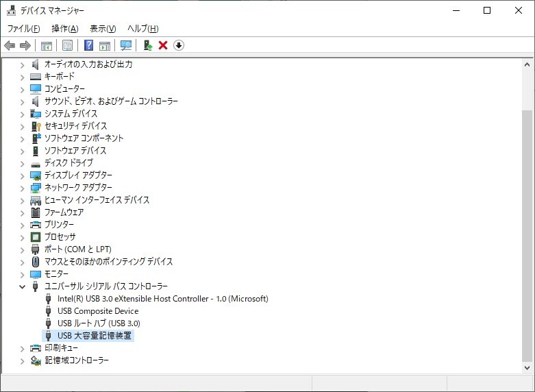Click the blue question mark Help icon

pyautogui.click(x=89, y=45)
